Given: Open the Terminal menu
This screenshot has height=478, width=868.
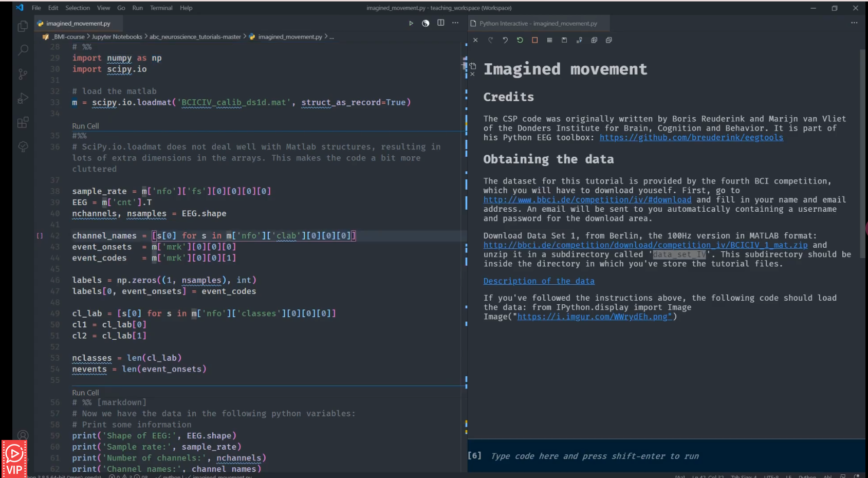Looking at the screenshot, I should tap(161, 8).
